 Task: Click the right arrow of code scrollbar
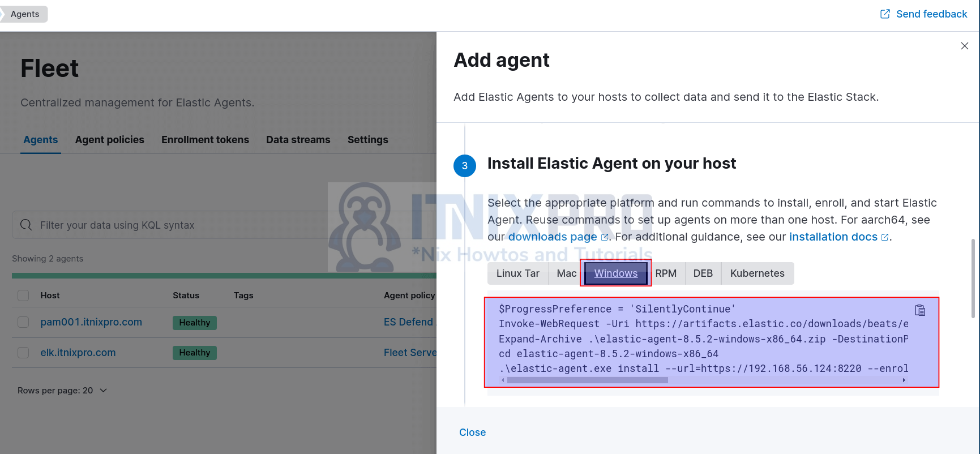click(904, 380)
